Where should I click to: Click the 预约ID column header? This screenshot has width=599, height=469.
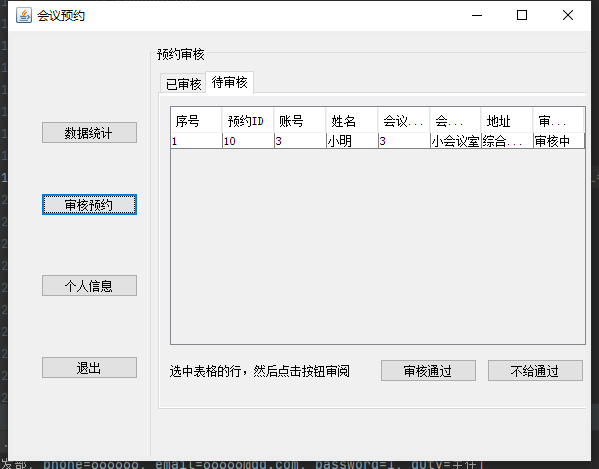248,121
